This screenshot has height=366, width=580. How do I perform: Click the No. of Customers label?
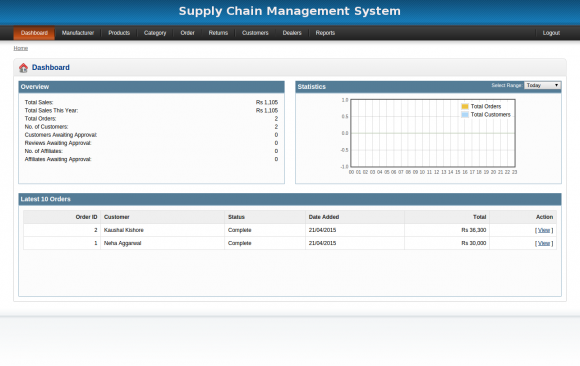[x=46, y=127]
